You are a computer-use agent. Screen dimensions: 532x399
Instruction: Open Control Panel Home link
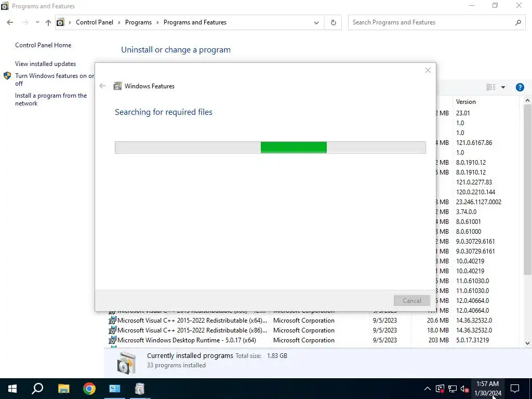tap(43, 45)
